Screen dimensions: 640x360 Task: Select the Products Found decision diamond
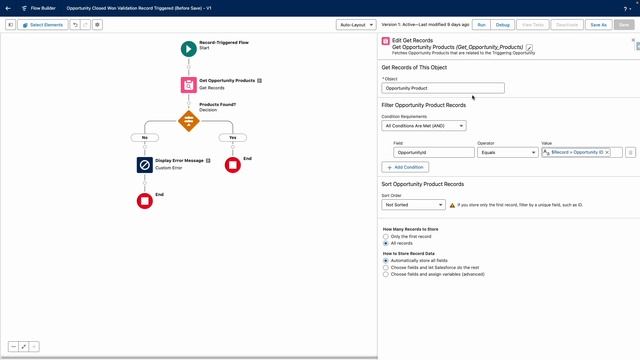[189, 121]
